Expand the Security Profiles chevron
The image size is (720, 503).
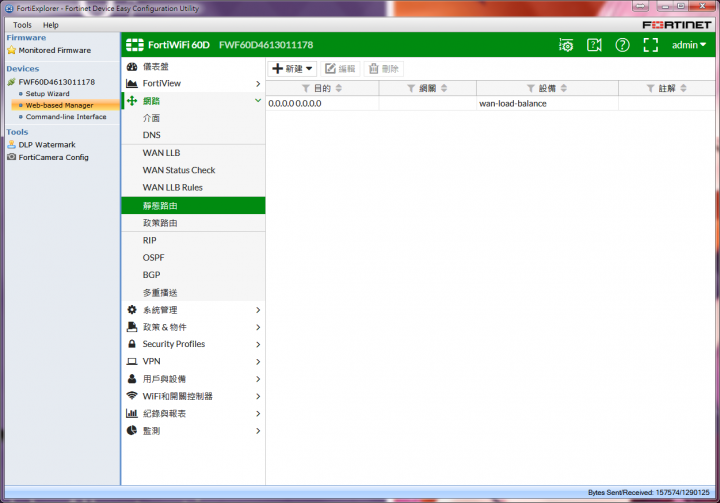(x=258, y=345)
